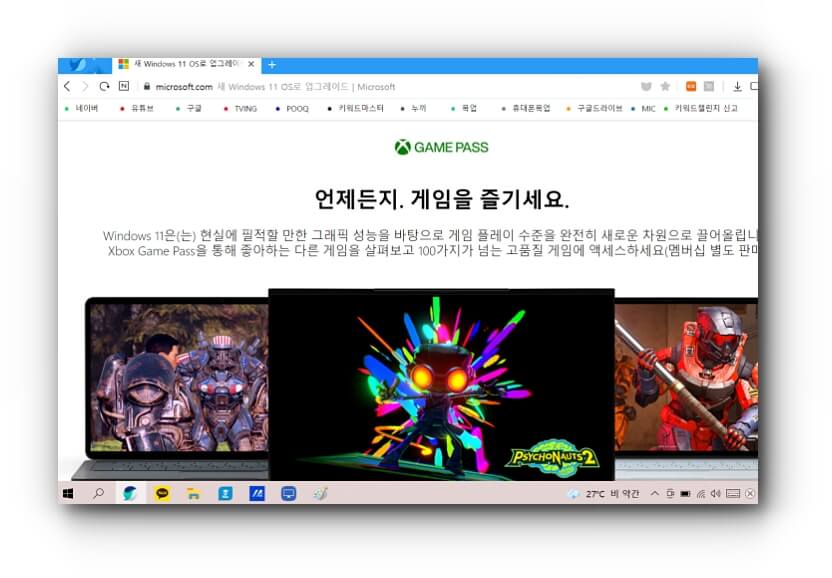Open the touch keyboard tray icon
The height and width of the screenshot is (578, 832).
(733, 494)
